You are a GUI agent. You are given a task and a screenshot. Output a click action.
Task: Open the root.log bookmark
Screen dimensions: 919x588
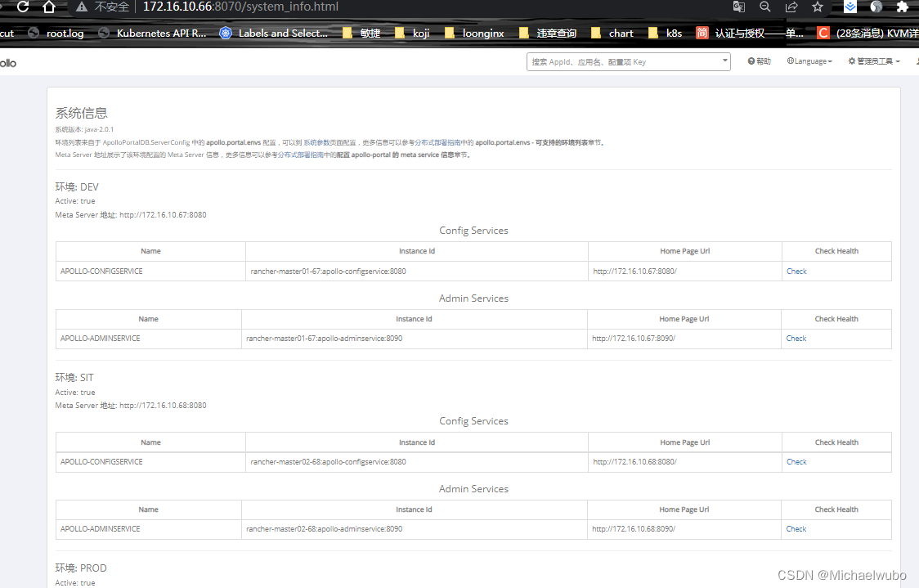coord(56,34)
